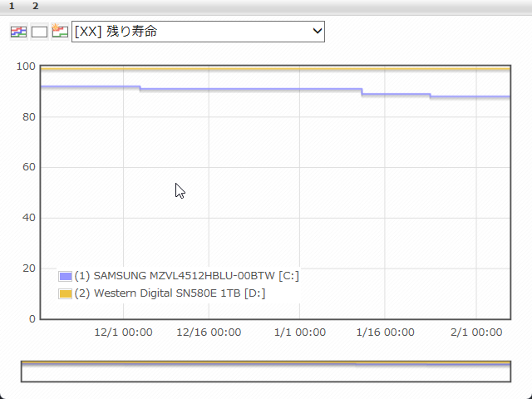Screen dimensions: 532x399
Task: Toggle disk 2 in the top bar
Action: coord(36,6)
